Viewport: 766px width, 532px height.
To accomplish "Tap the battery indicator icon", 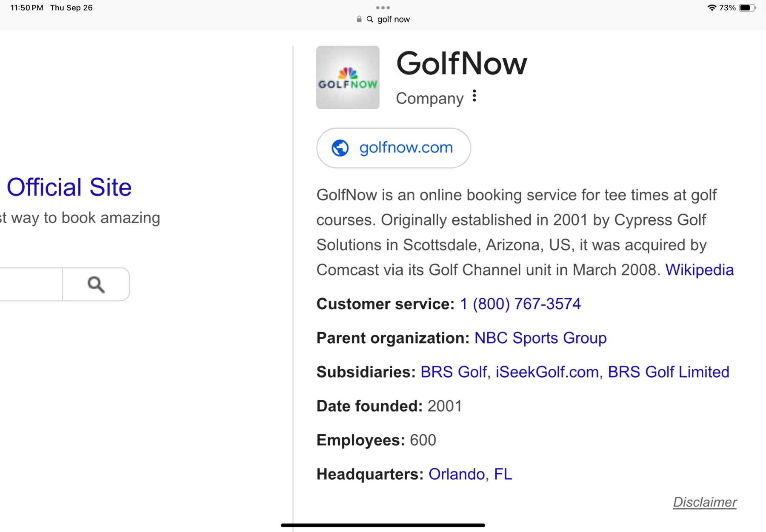I will coord(746,8).
